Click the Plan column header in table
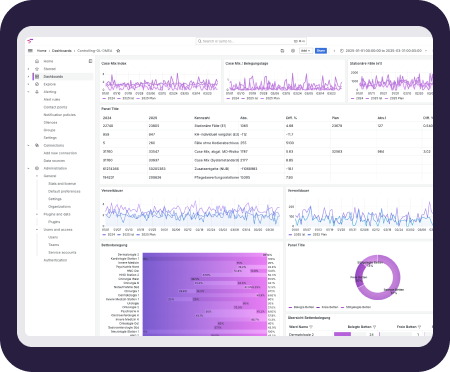Viewport: 450px width, 372px height. coord(335,118)
